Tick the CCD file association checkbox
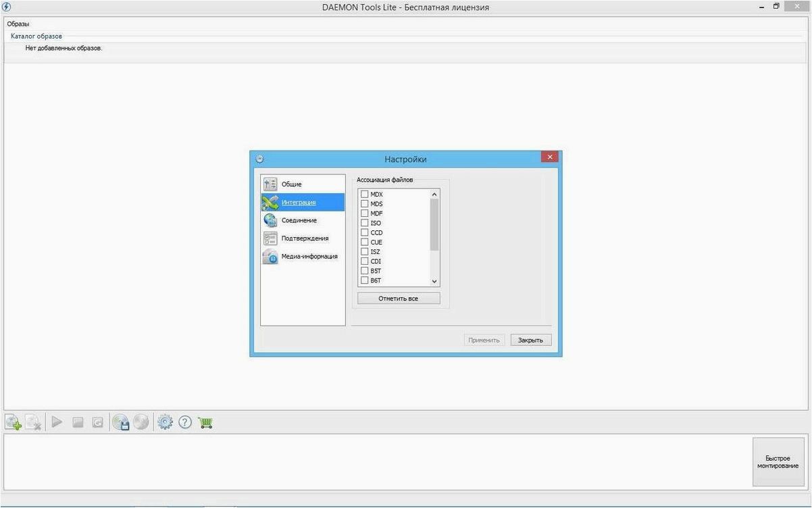Screen dimensions: 812x508 (365, 232)
